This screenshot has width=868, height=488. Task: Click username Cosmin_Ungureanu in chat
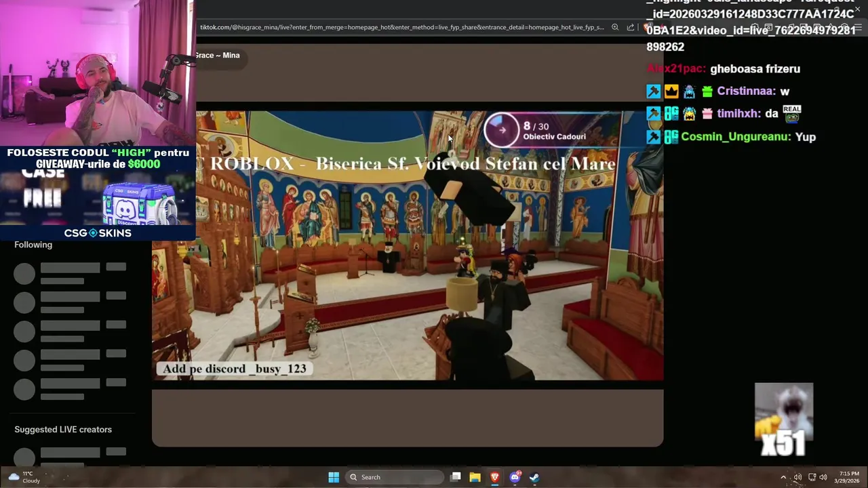click(736, 137)
